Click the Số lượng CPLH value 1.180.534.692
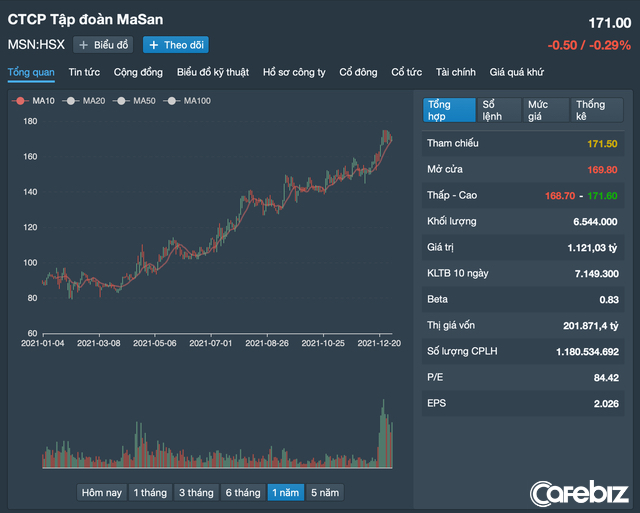The height and width of the screenshot is (513, 640). tap(587, 352)
